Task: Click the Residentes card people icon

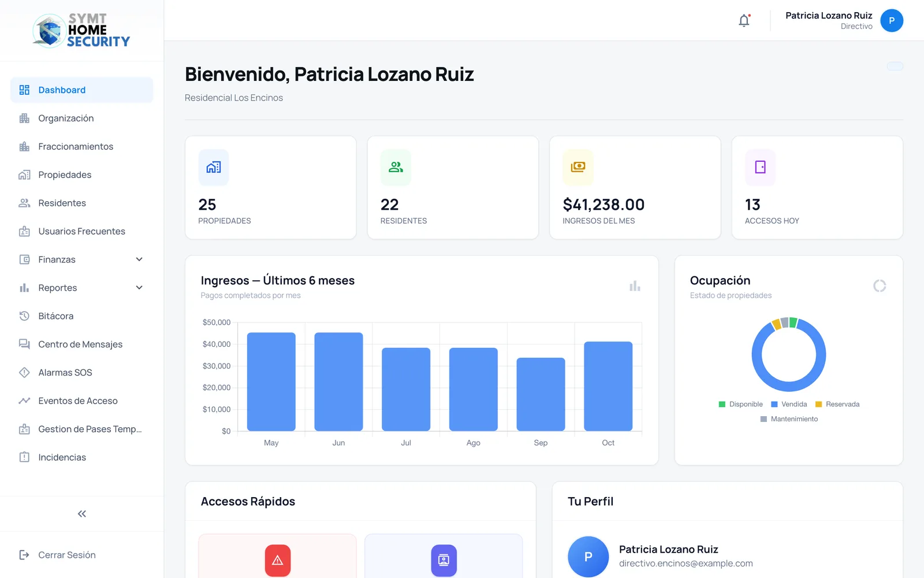Action: point(396,167)
